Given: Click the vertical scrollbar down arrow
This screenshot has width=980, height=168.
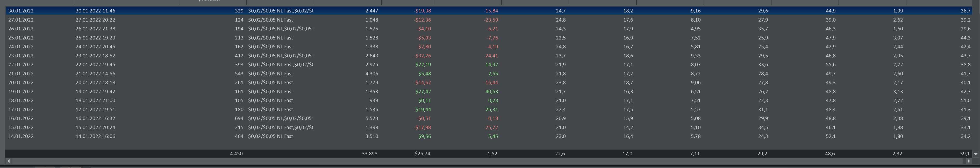Looking at the screenshot, I should (975, 154).
